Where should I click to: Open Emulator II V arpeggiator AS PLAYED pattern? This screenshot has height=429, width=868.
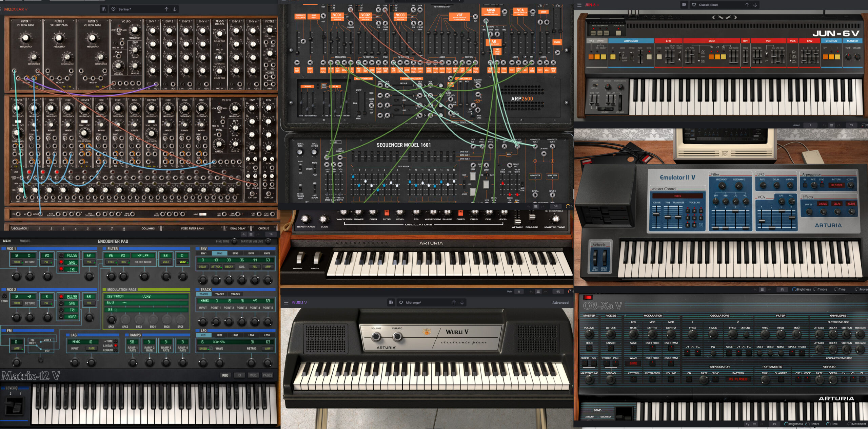click(x=837, y=185)
